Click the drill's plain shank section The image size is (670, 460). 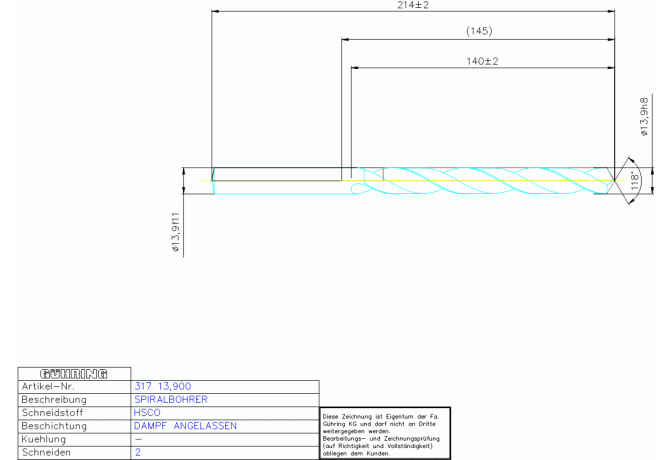coord(277,181)
